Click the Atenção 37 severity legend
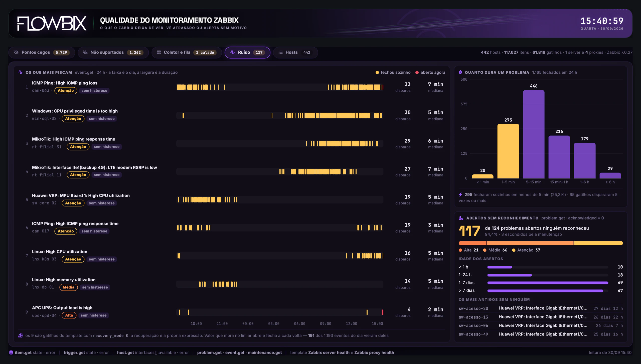641x364 pixels. (x=526, y=250)
